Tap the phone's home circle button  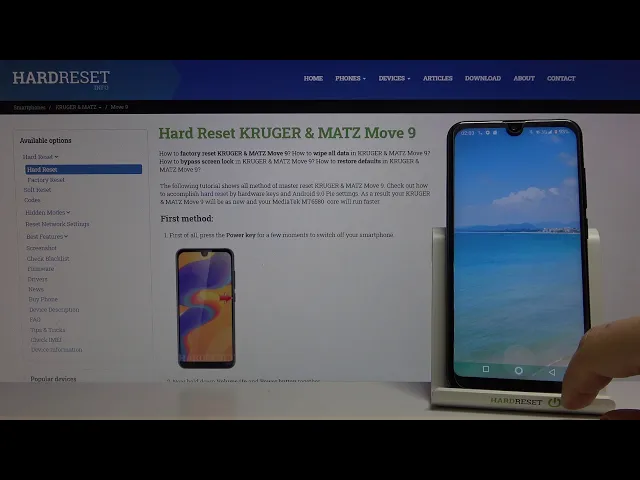click(x=518, y=371)
